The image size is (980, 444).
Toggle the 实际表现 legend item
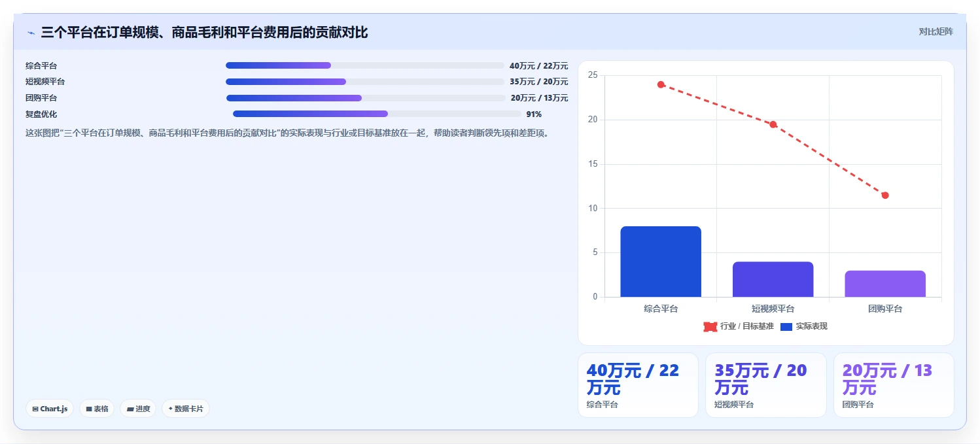(x=804, y=326)
